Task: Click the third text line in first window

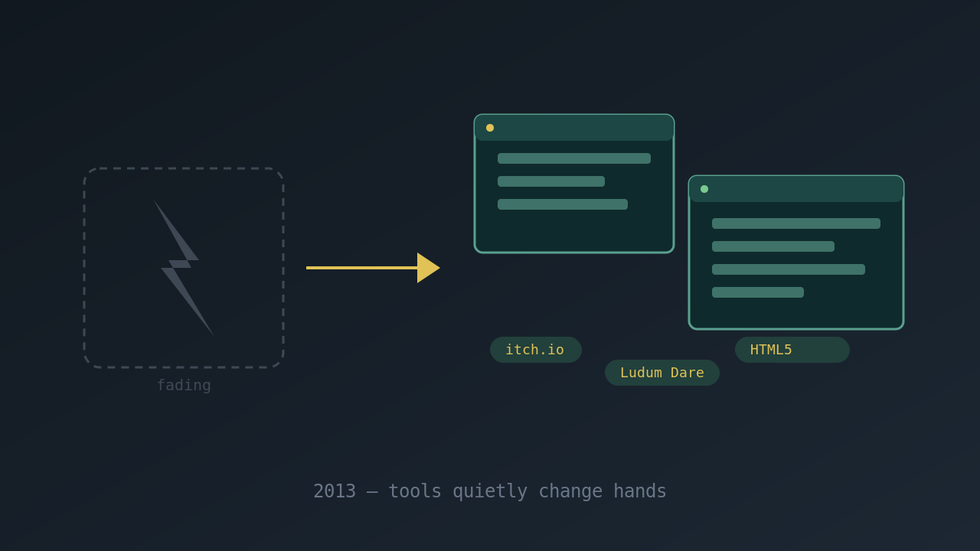Action: (x=563, y=204)
